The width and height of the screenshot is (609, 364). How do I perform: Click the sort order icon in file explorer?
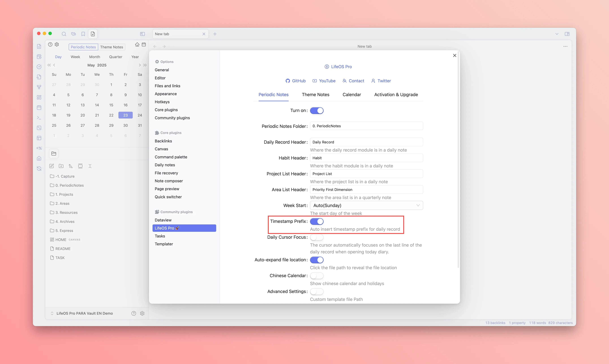point(71,166)
